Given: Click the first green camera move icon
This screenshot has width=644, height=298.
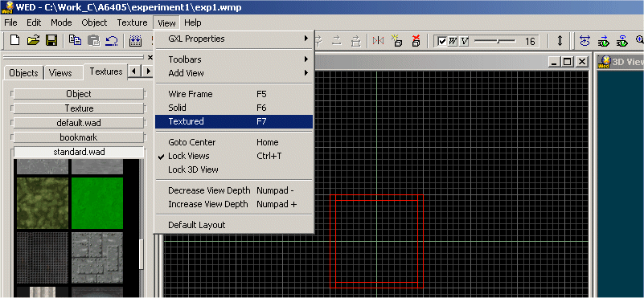Looking at the screenshot, I should point(604,41).
